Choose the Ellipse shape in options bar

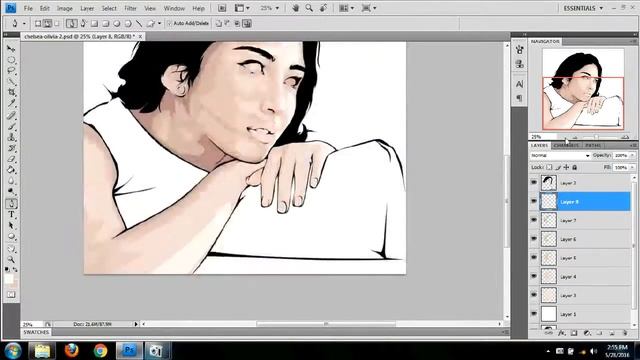[117, 24]
